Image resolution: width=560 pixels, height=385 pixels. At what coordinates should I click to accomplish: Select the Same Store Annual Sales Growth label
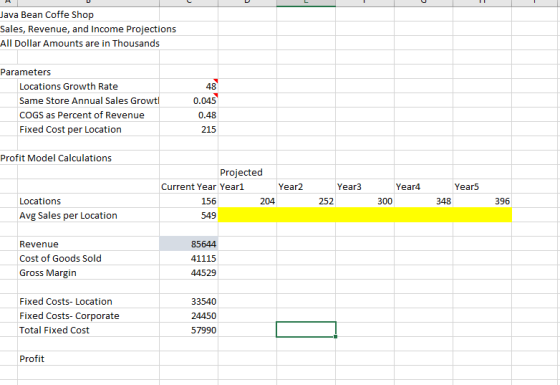click(89, 101)
